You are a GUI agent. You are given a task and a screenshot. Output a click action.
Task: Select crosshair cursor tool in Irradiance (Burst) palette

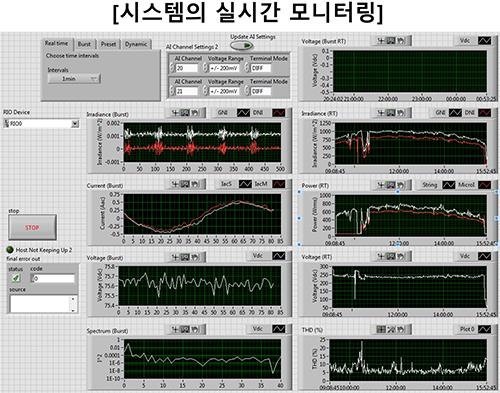pos(175,113)
